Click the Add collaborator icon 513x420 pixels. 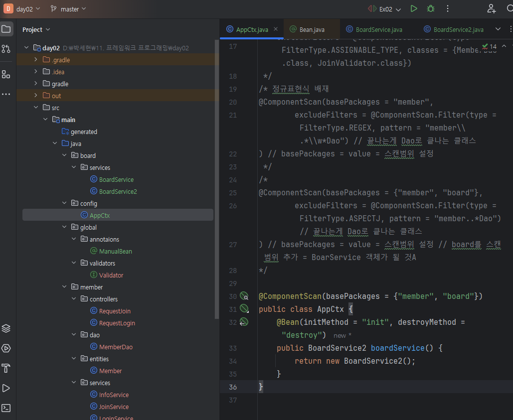(x=492, y=8)
